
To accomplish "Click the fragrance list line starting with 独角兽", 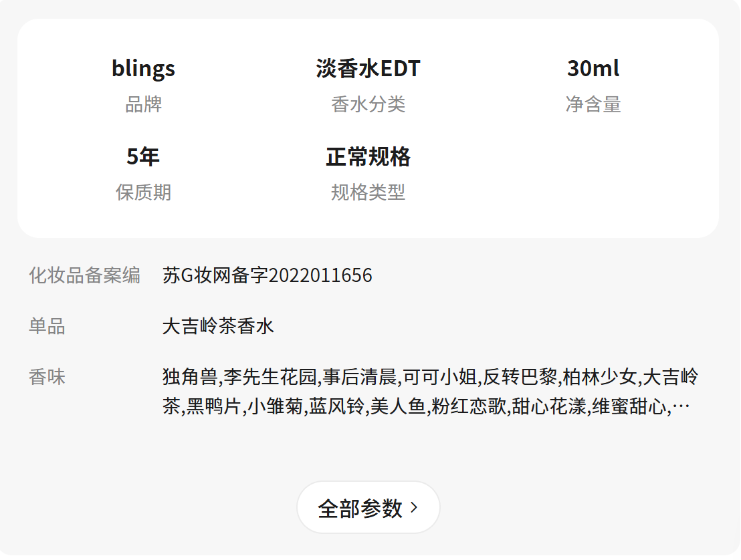I will tap(429, 377).
